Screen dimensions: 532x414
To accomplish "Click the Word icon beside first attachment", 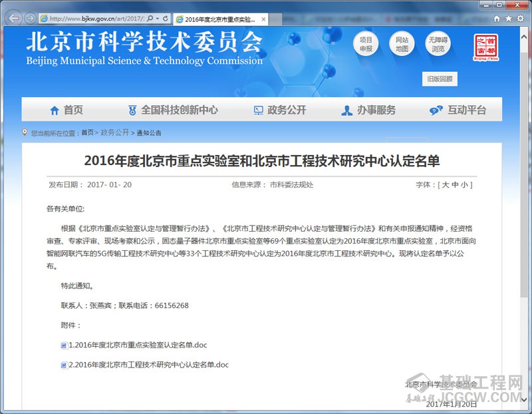I will click(64, 345).
